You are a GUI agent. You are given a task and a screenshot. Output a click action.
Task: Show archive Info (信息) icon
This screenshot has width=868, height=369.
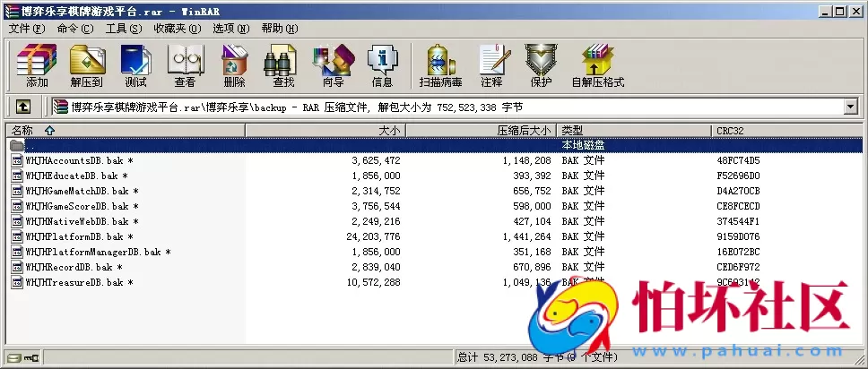[383, 66]
